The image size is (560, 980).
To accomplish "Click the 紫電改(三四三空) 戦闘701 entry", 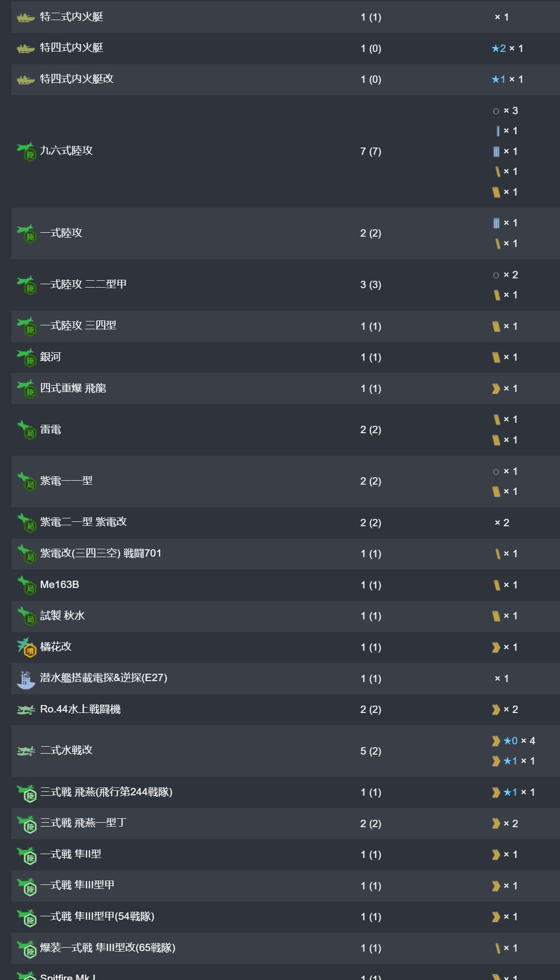I will pyautogui.click(x=101, y=553).
